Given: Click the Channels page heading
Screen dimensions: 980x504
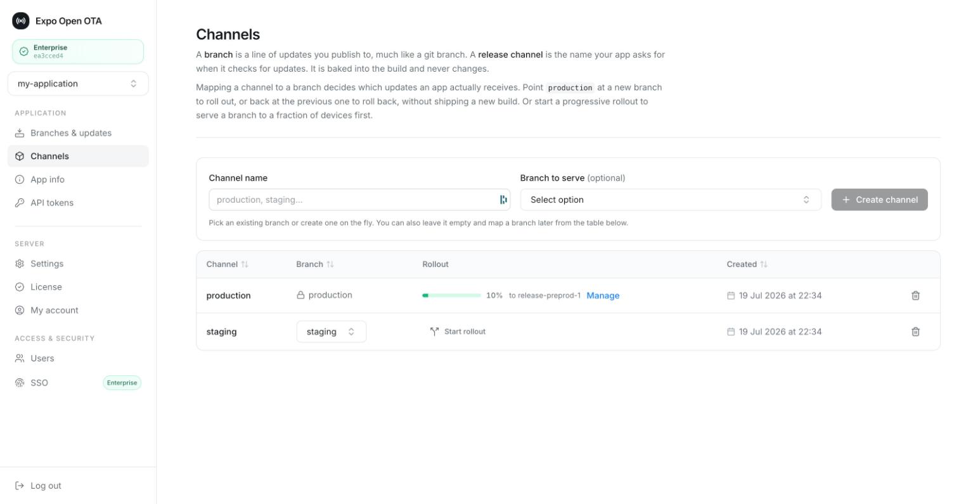Looking at the screenshot, I should 228,34.
